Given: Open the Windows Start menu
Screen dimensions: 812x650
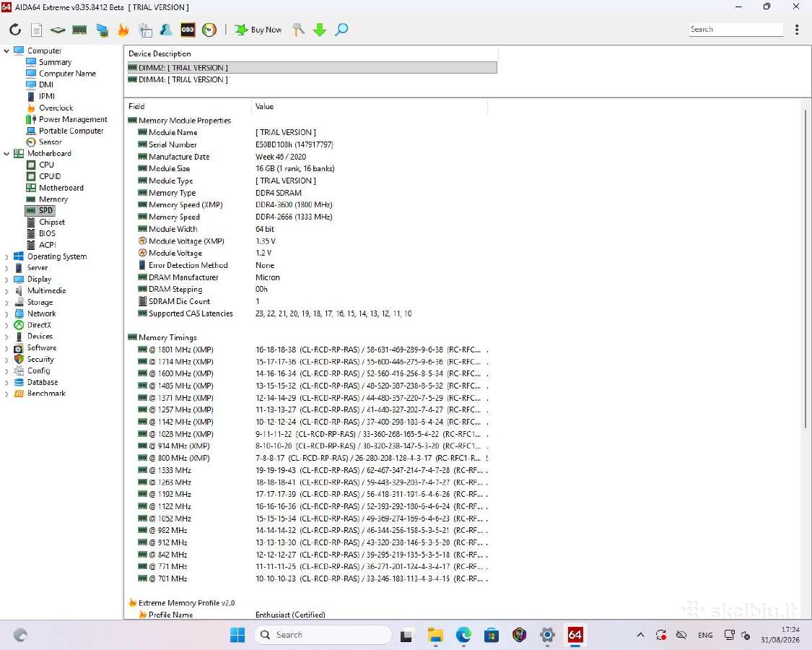Looking at the screenshot, I should [237, 635].
